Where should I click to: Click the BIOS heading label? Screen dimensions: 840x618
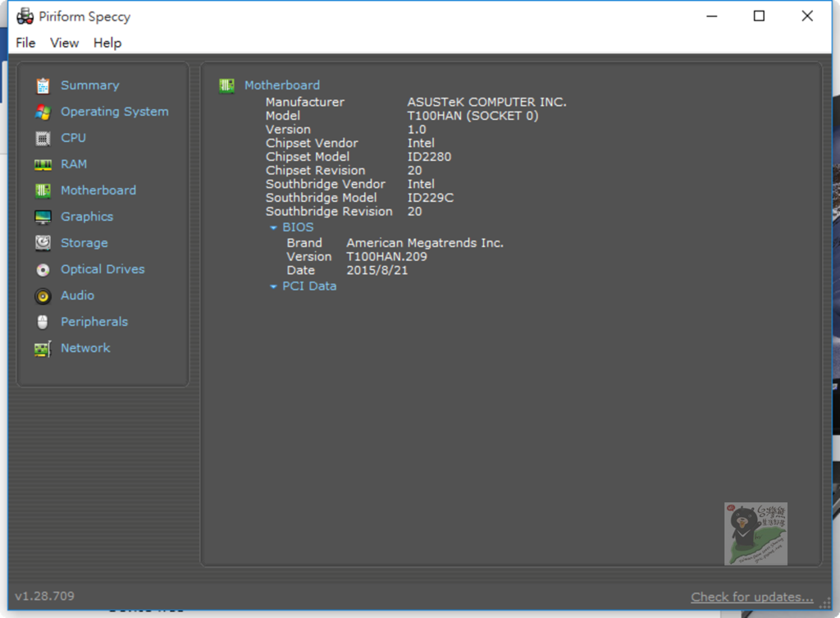click(298, 227)
